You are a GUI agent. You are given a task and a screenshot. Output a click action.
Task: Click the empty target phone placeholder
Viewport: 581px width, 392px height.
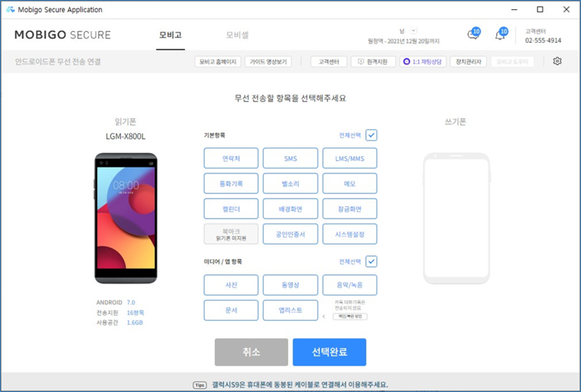[x=456, y=219]
